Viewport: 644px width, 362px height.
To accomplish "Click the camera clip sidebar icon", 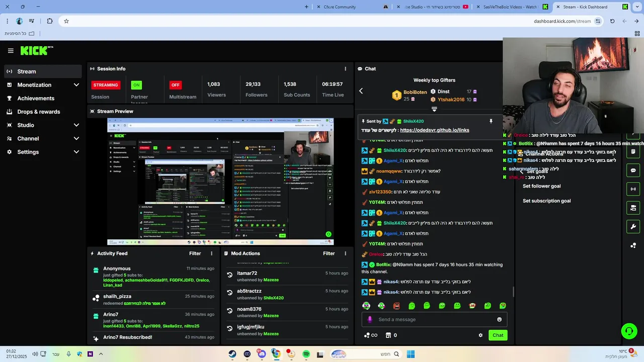I will point(633,208).
